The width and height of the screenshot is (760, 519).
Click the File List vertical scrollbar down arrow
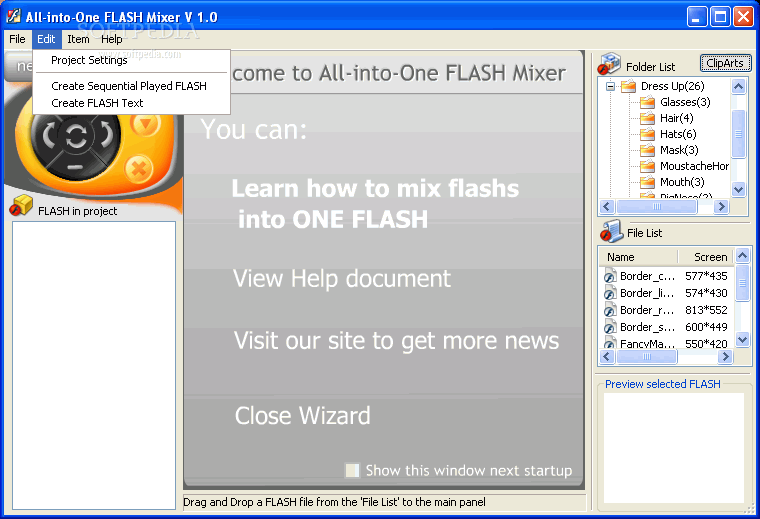(x=742, y=339)
